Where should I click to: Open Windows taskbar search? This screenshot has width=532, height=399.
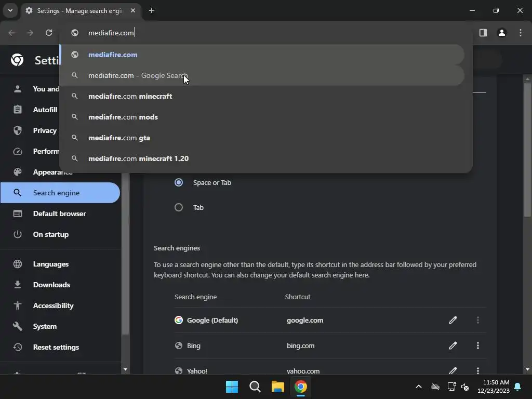pyautogui.click(x=255, y=387)
